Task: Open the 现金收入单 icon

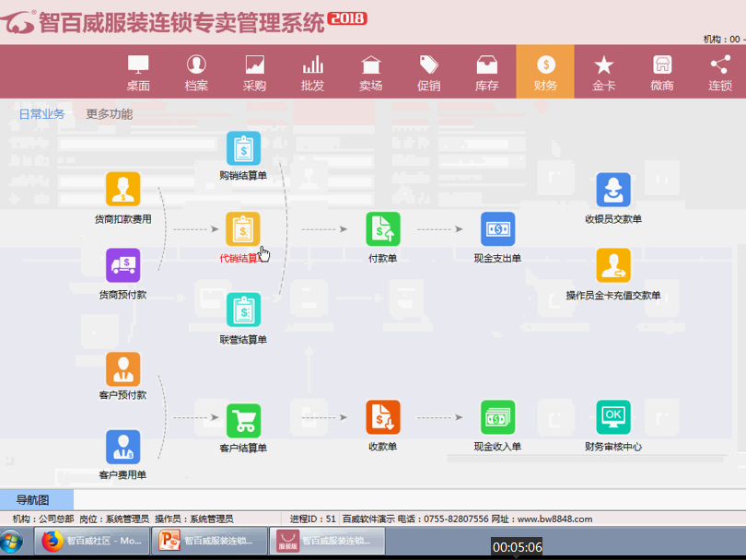Action: point(497,416)
